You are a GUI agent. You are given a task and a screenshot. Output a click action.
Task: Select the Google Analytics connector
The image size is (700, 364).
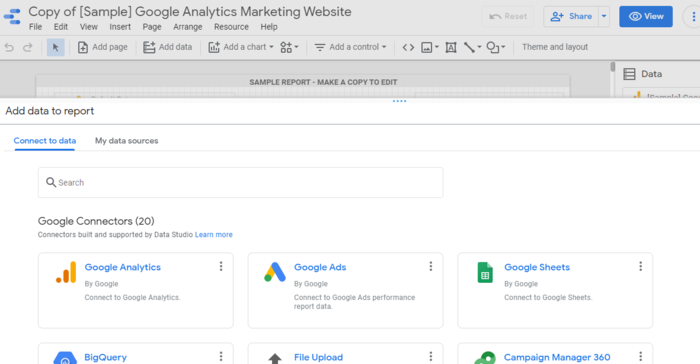point(136,290)
